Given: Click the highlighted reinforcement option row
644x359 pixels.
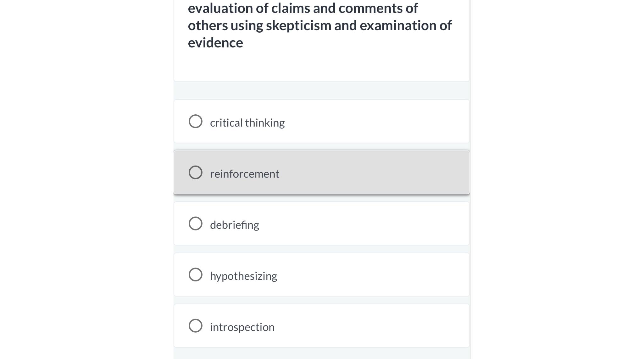Looking at the screenshot, I should click(321, 172).
